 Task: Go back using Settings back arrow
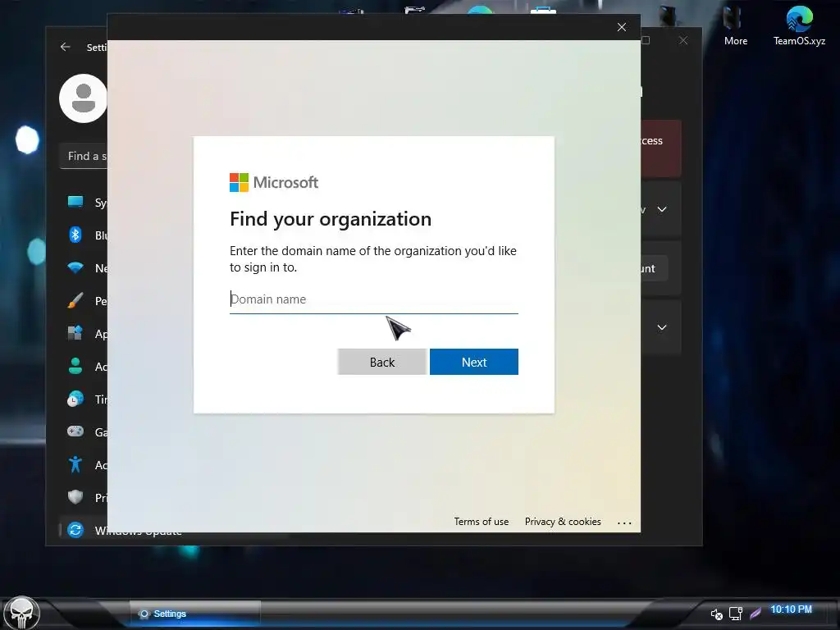pyautogui.click(x=66, y=47)
